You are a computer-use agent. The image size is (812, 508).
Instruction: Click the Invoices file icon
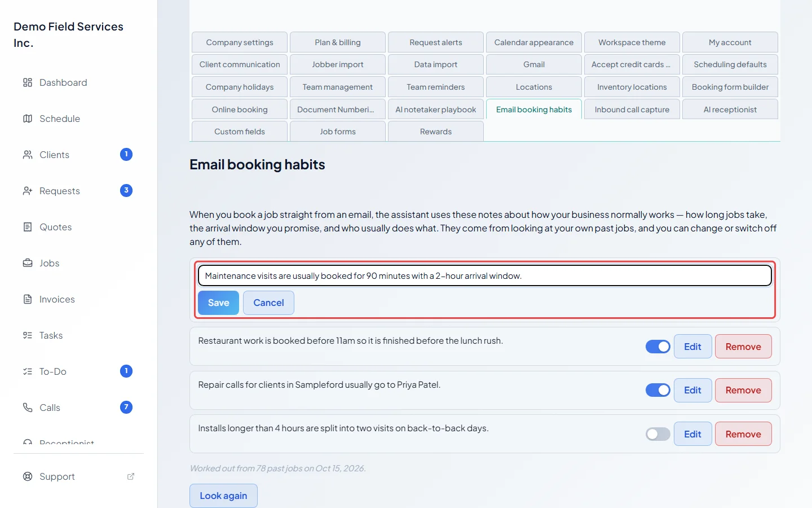point(28,299)
